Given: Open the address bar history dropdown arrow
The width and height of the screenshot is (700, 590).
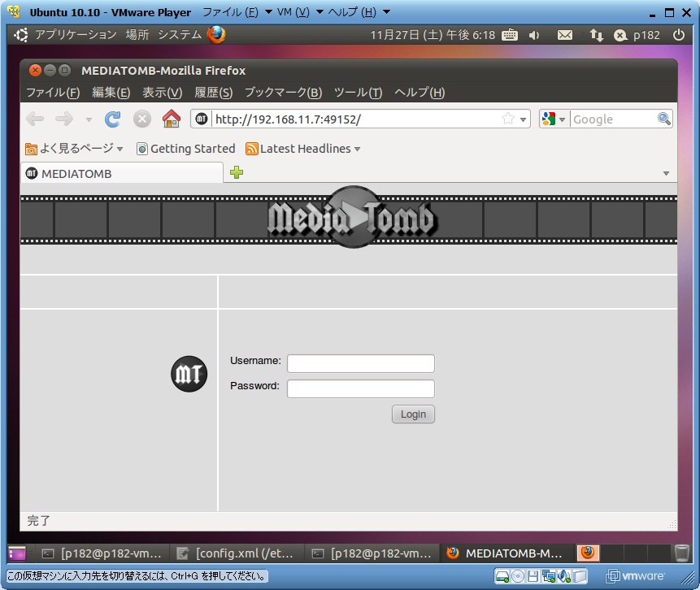Looking at the screenshot, I should tap(523, 119).
